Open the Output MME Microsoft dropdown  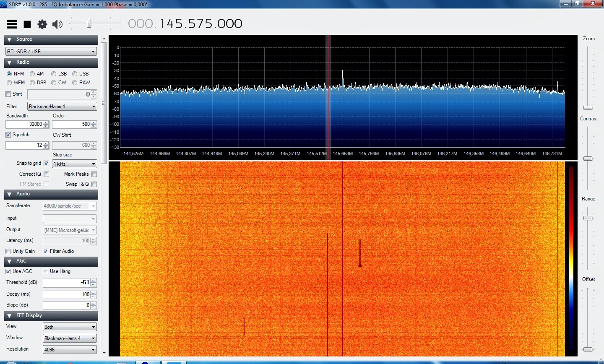(x=70, y=230)
